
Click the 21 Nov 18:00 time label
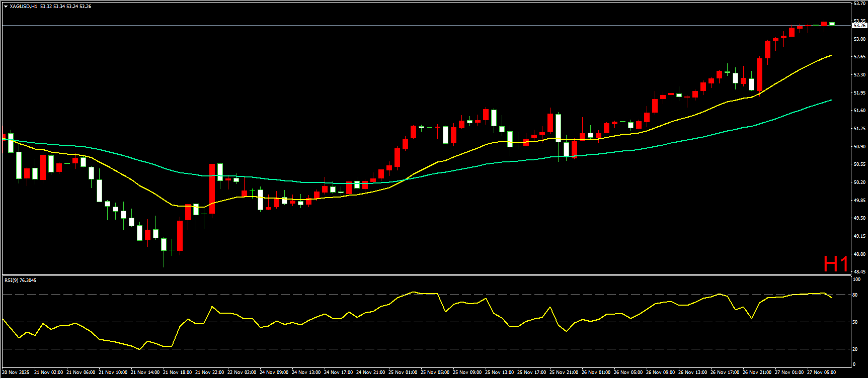coord(177,372)
